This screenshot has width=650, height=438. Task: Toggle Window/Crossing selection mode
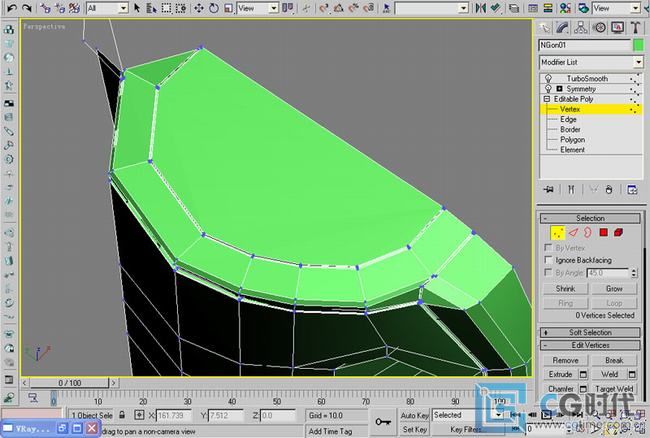point(180,8)
